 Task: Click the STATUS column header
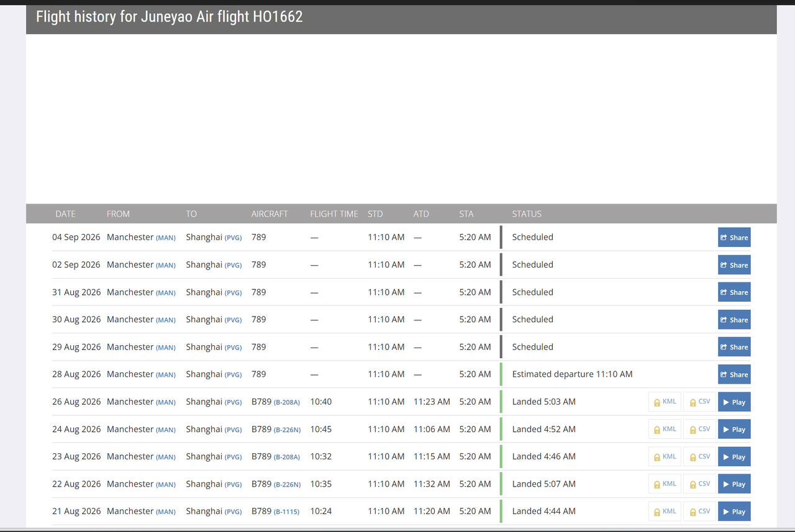coord(527,214)
